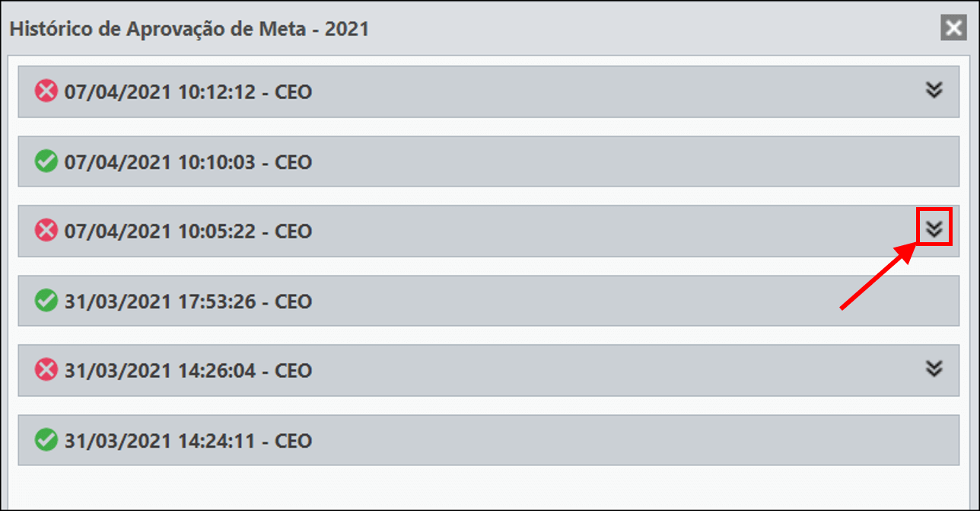The width and height of the screenshot is (980, 511).
Task: Select the 07/04/2021 10:12:12 - CEO row text
Action: [188, 92]
